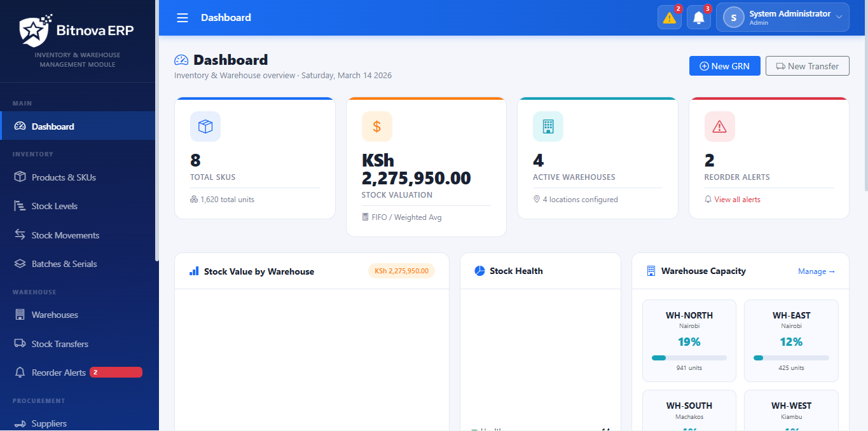Click the 1,620 total units text
The height and width of the screenshot is (431, 868).
pos(227,200)
